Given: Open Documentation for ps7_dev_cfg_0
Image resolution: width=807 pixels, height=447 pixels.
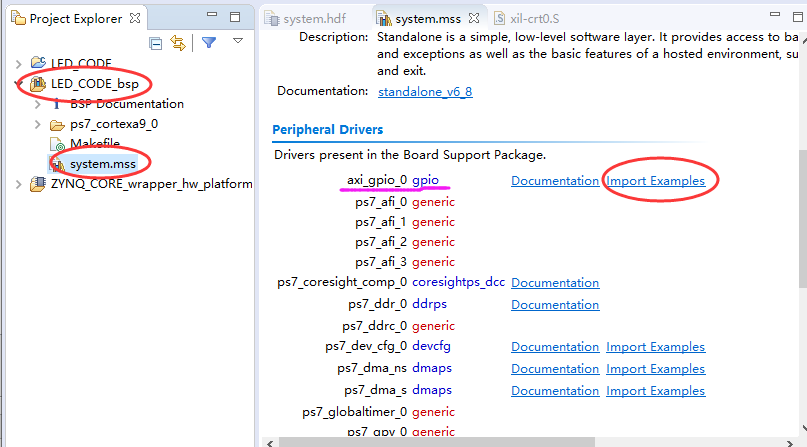Looking at the screenshot, I should point(555,347).
